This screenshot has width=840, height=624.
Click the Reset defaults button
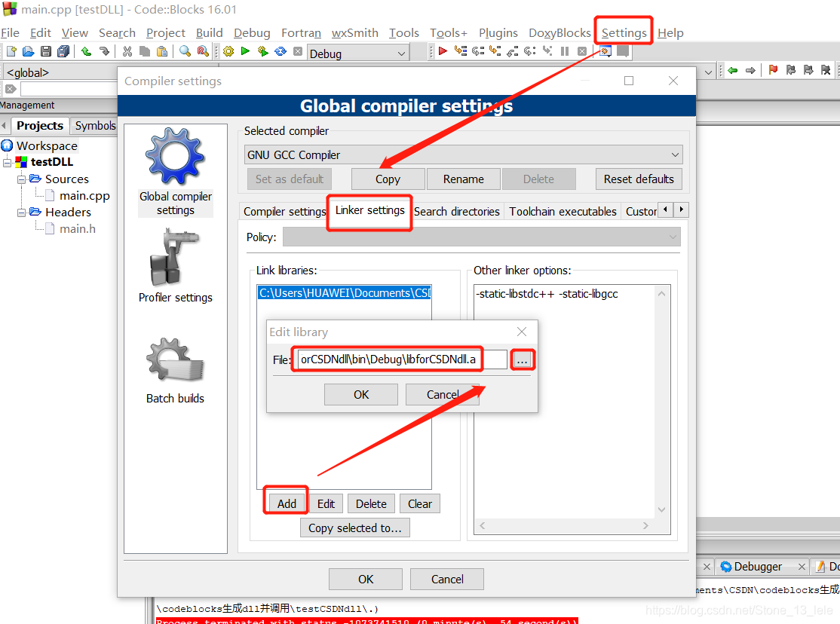(639, 179)
